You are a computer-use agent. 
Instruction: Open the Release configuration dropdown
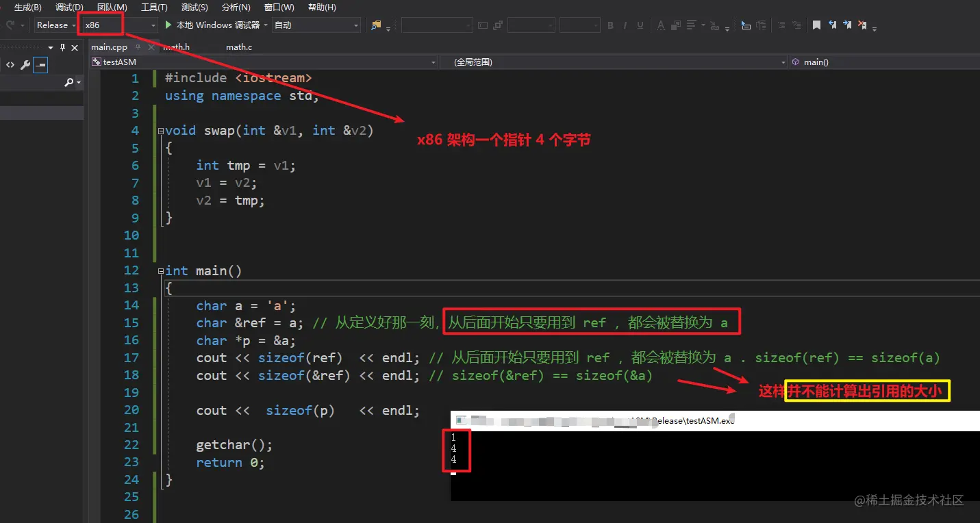click(56, 25)
